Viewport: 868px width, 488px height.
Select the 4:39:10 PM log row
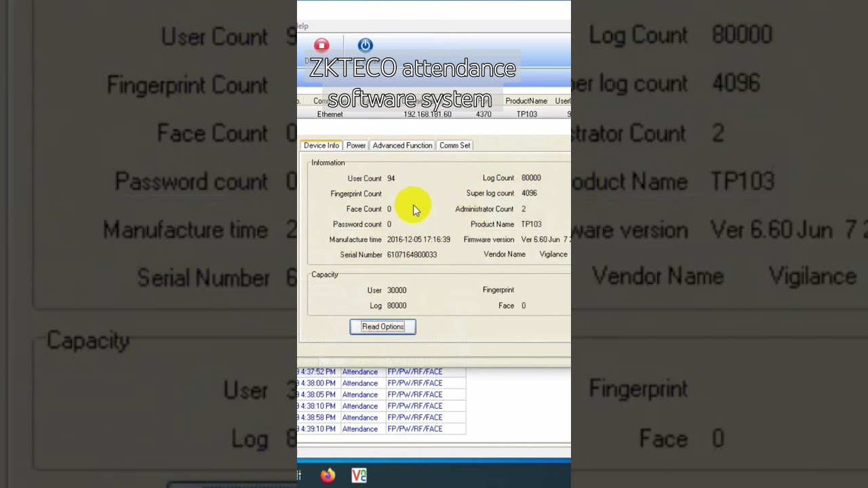(381, 429)
